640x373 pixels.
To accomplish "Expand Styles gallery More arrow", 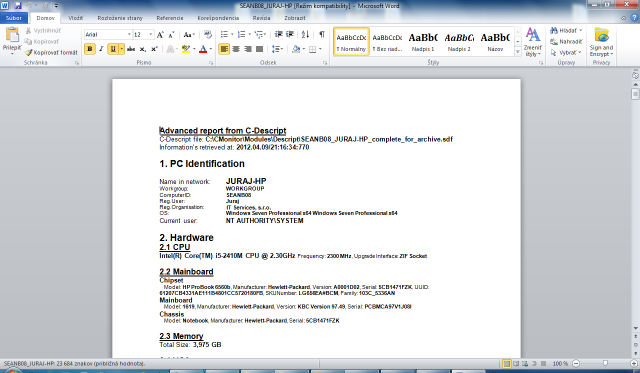I will (x=518, y=52).
